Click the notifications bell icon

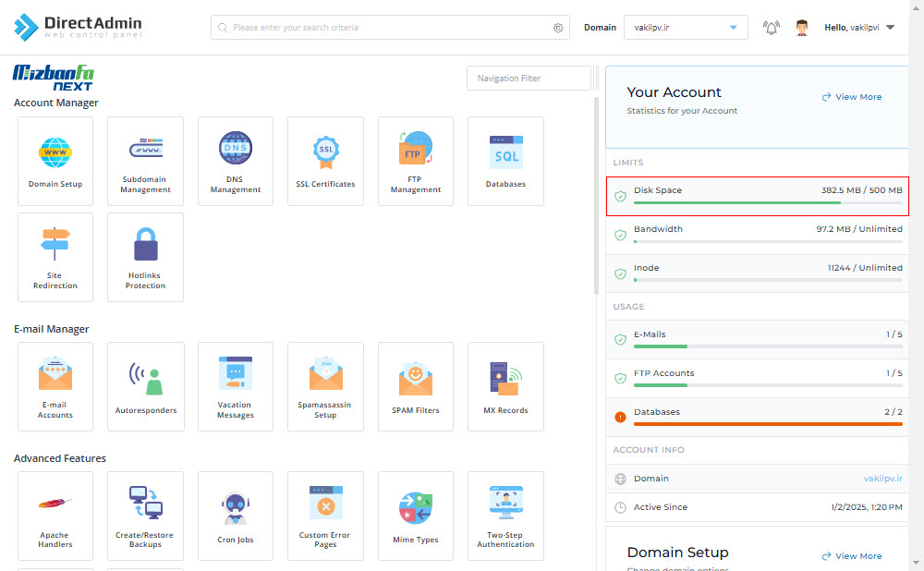771,28
